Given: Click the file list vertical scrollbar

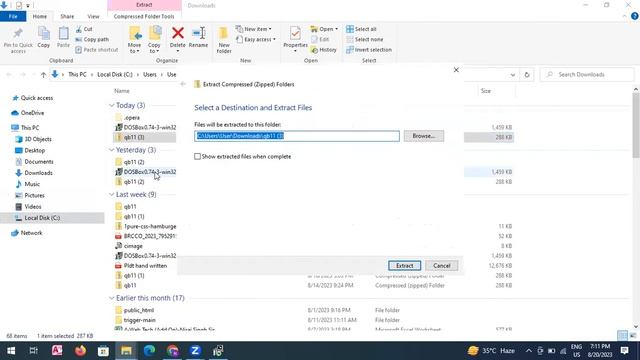Looking at the screenshot, I should 636,125.
